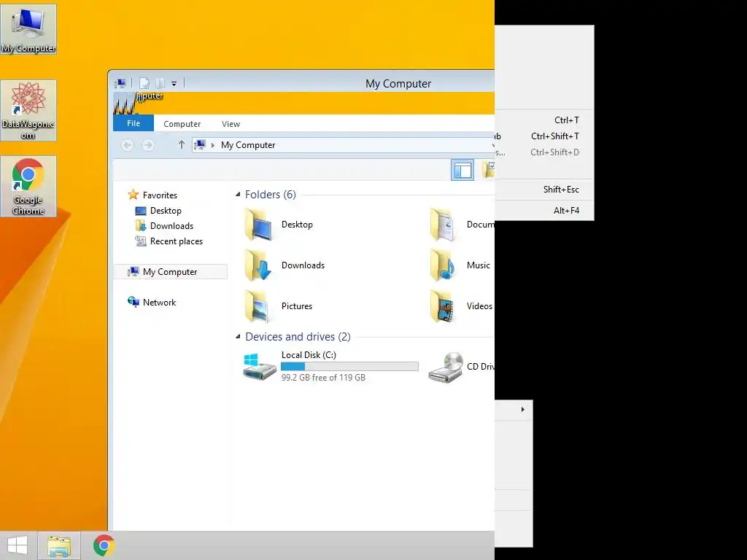
Task: Click the Back navigation arrow
Action: (x=127, y=145)
